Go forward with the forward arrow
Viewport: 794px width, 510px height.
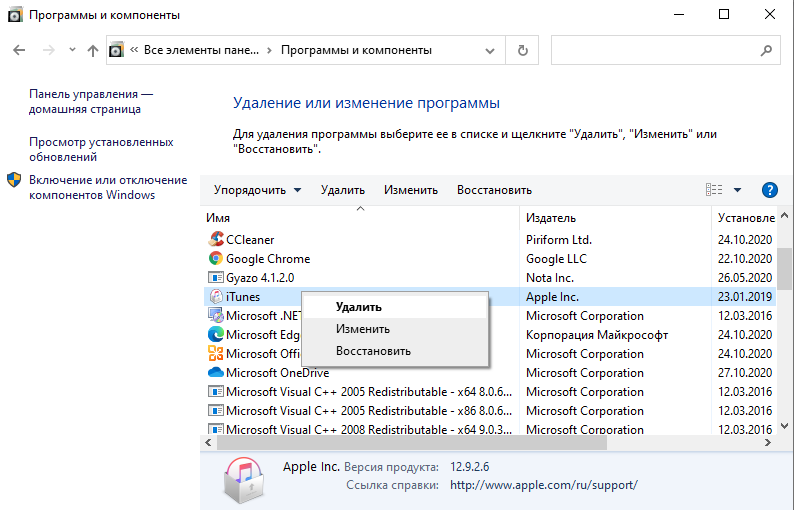pos(49,50)
